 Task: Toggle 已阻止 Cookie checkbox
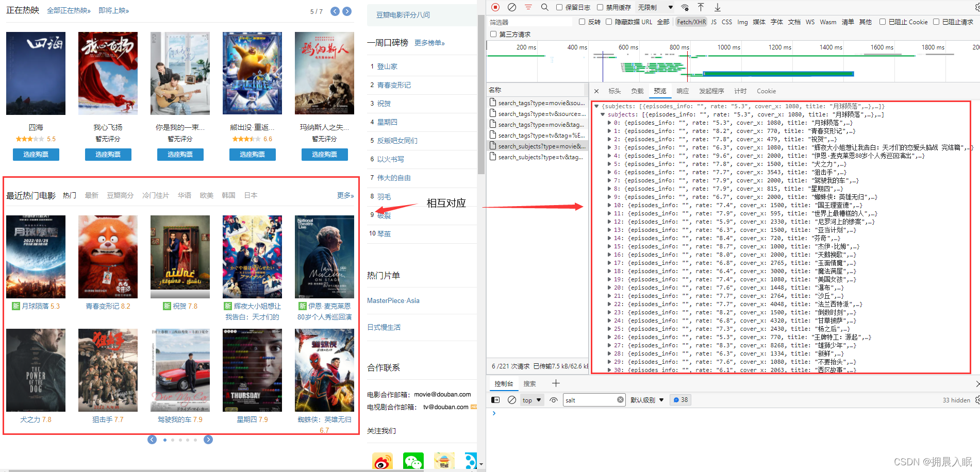click(883, 22)
